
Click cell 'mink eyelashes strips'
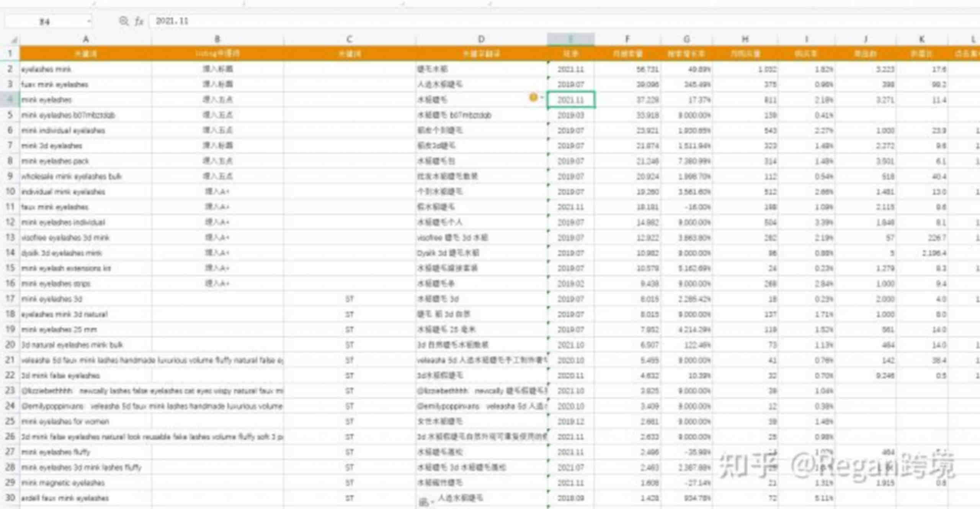[86, 283]
